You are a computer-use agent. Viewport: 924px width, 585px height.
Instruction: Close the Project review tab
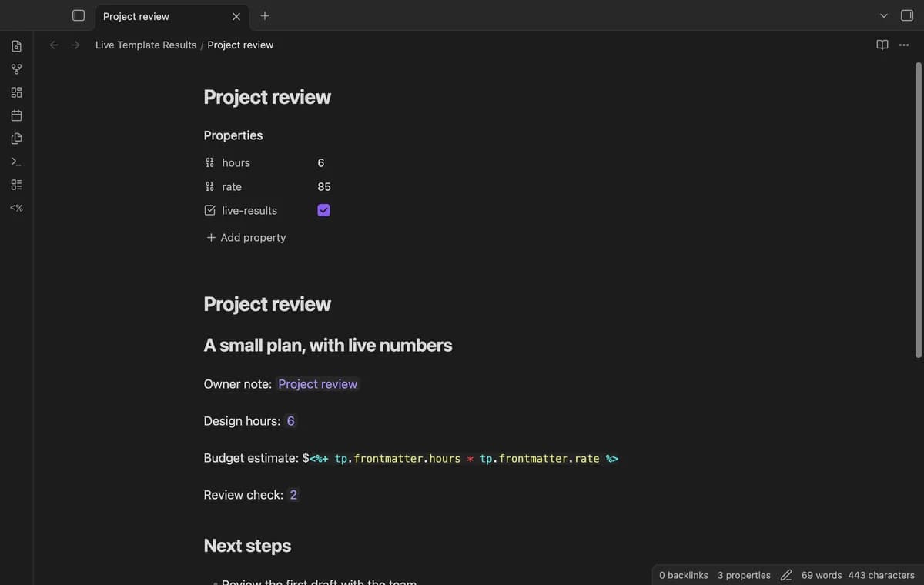click(236, 16)
